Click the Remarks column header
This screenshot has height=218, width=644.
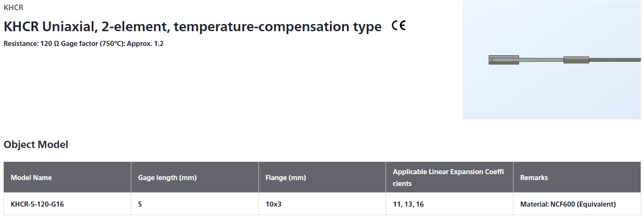(577, 178)
